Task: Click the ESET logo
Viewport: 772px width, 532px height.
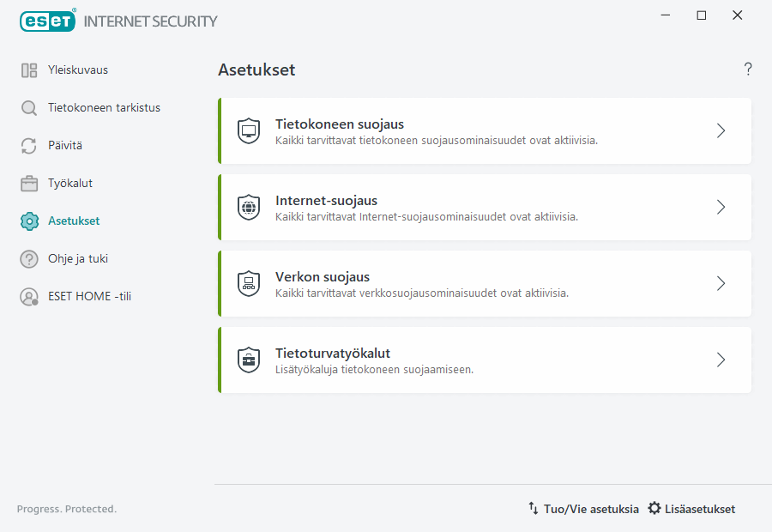Action: coord(48,21)
